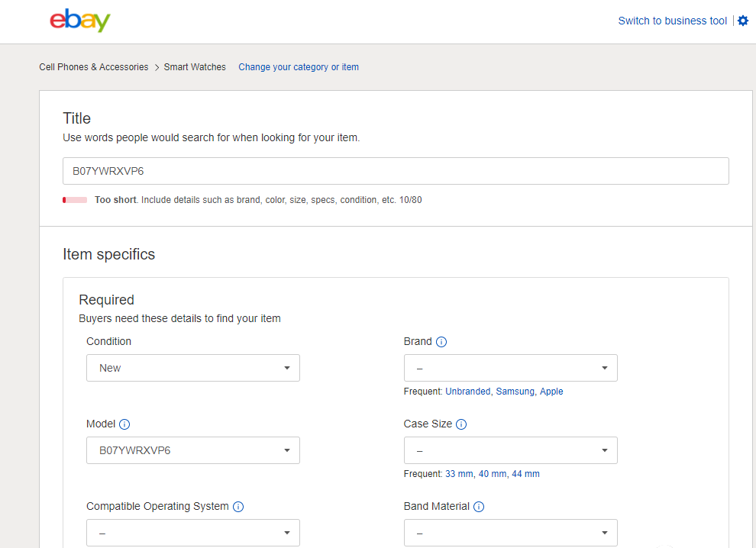Screen dimensions: 756x548
Task: Click the Band Material info icon
Action: [x=479, y=507]
